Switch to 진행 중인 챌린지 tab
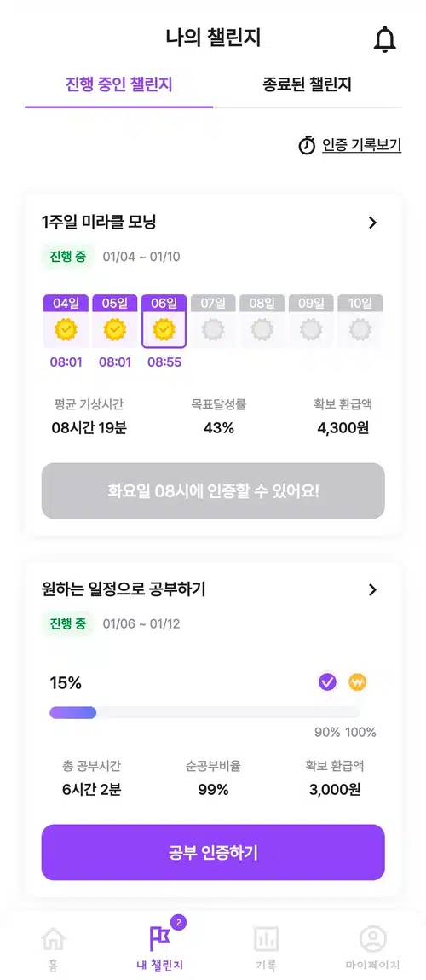The height and width of the screenshot is (980, 426). [x=118, y=85]
